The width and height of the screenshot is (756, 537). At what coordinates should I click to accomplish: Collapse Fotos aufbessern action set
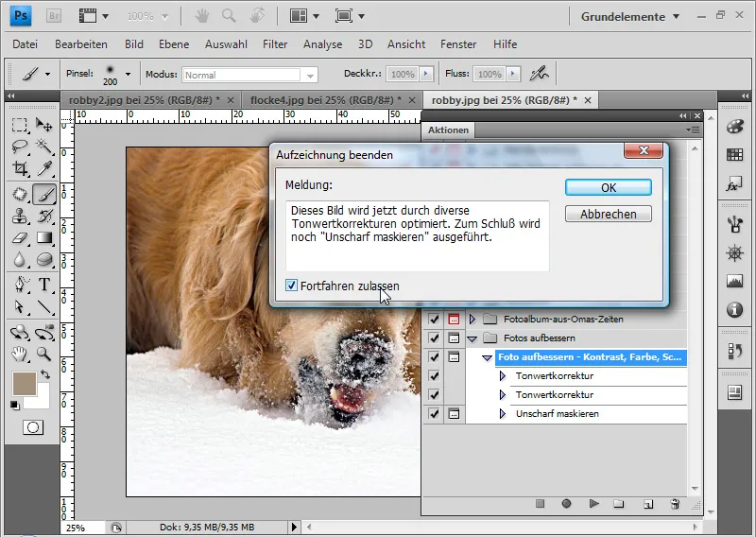coord(472,338)
